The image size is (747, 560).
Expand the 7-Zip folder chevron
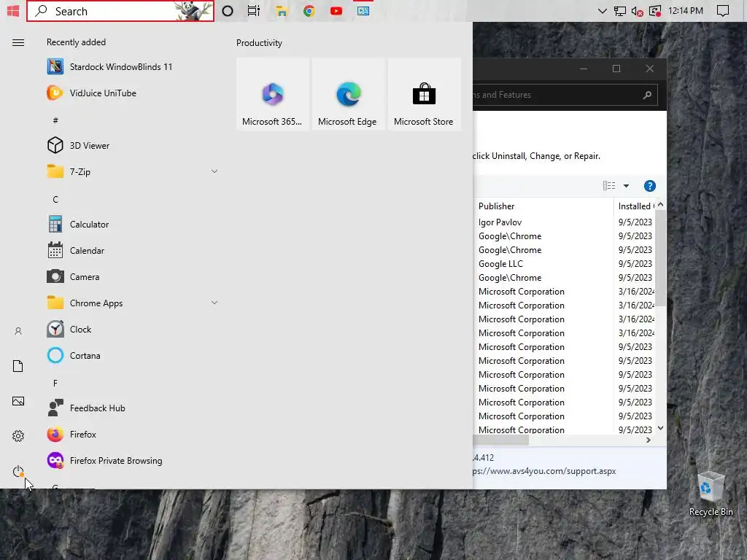[x=214, y=171]
